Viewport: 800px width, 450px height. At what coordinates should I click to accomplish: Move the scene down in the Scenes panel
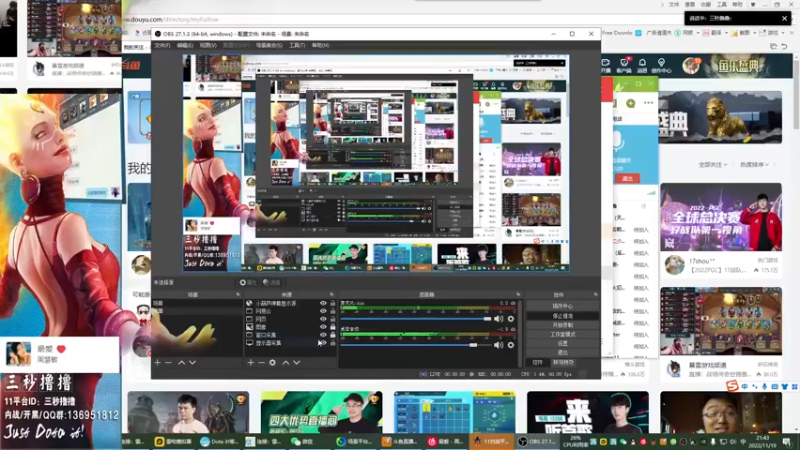[192, 362]
